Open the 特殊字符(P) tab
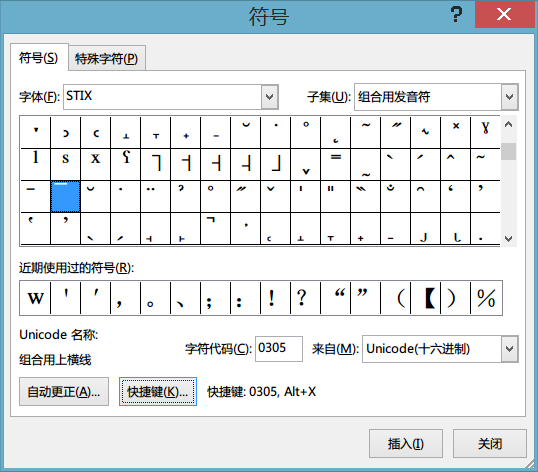 point(107,59)
